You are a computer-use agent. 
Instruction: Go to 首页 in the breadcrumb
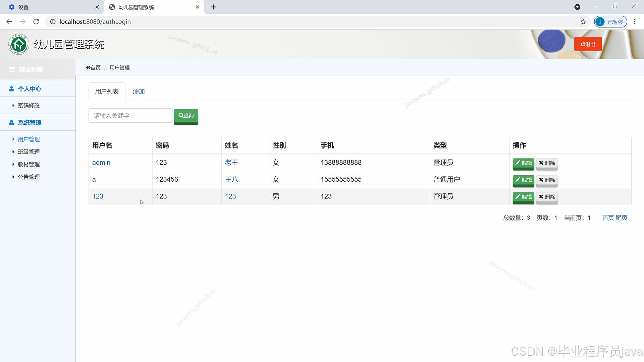click(x=93, y=68)
